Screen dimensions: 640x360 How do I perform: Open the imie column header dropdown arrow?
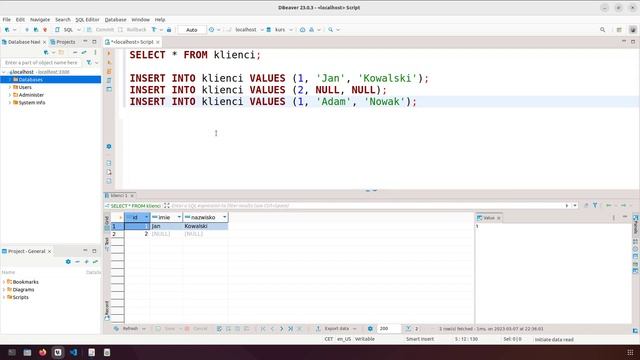point(179,218)
